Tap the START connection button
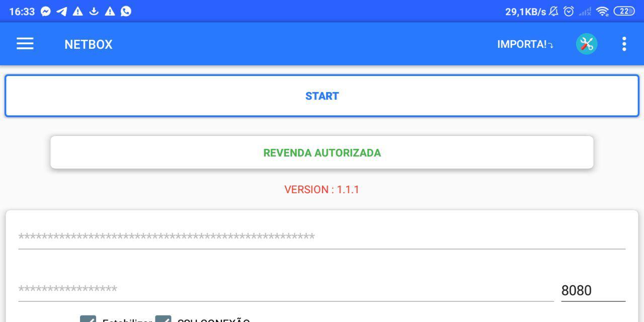The image size is (644, 322). [322, 96]
